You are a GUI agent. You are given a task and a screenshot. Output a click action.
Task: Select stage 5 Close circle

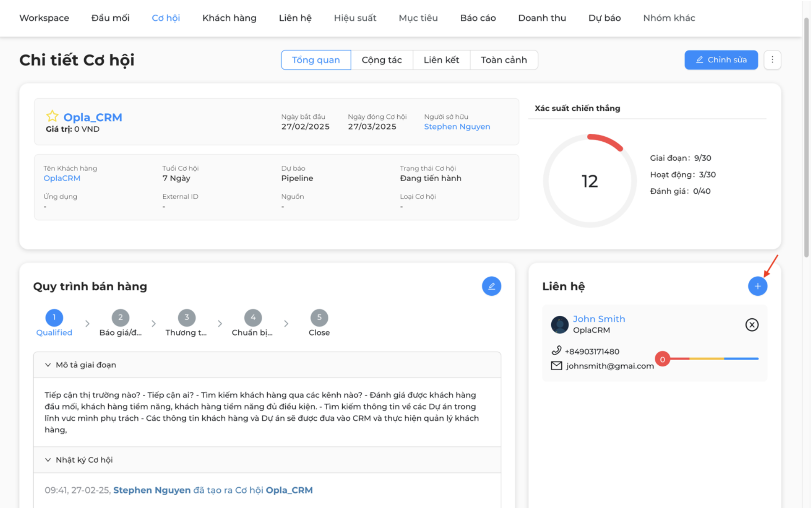pos(319,317)
